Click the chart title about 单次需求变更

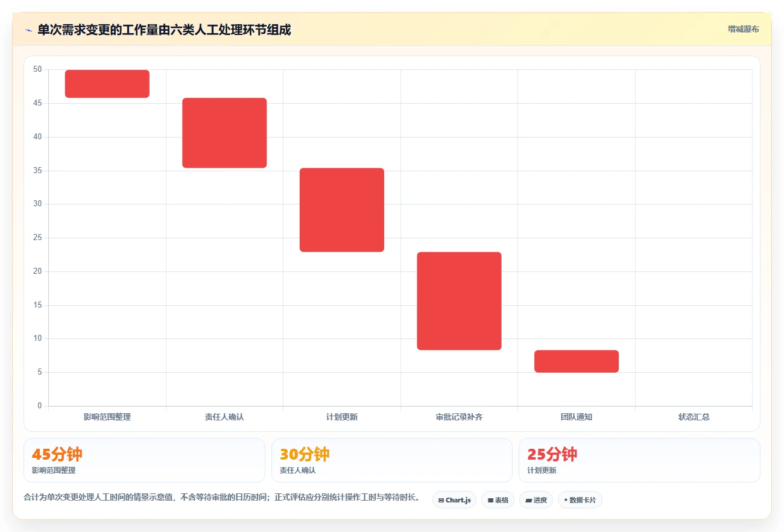coord(164,30)
